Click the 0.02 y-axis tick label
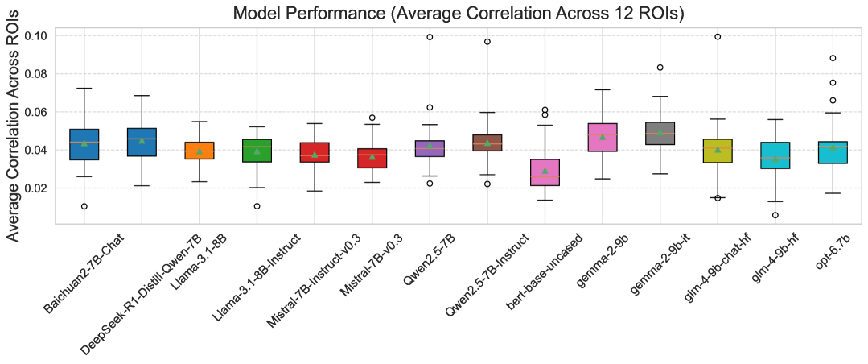This screenshot has width=868, height=364. pos(39,188)
